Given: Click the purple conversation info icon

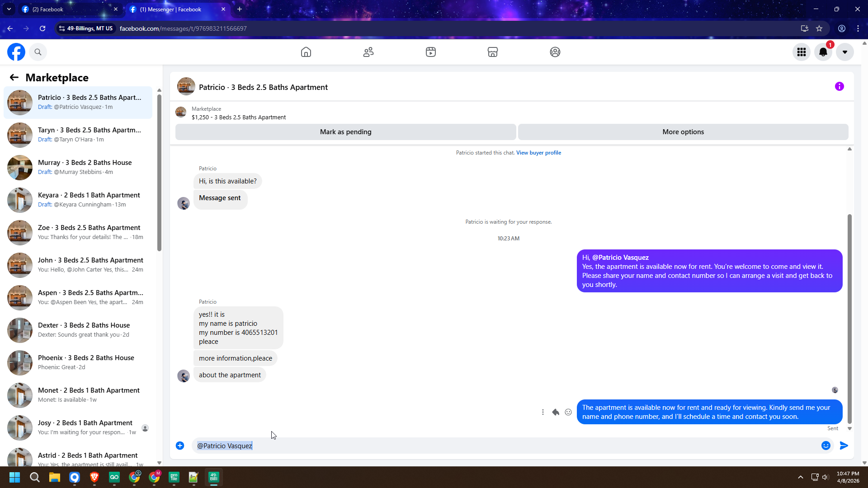Looking at the screenshot, I should point(840,86).
